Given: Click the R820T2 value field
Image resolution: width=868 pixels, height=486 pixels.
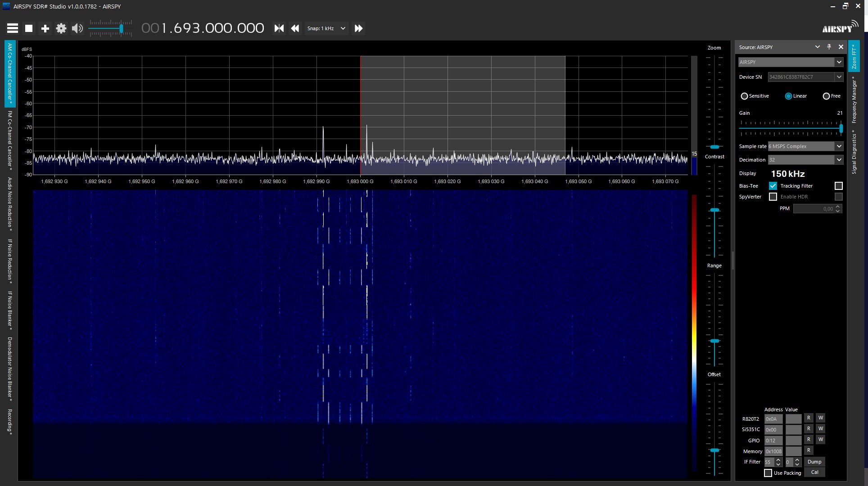Looking at the screenshot, I should pos(793,419).
